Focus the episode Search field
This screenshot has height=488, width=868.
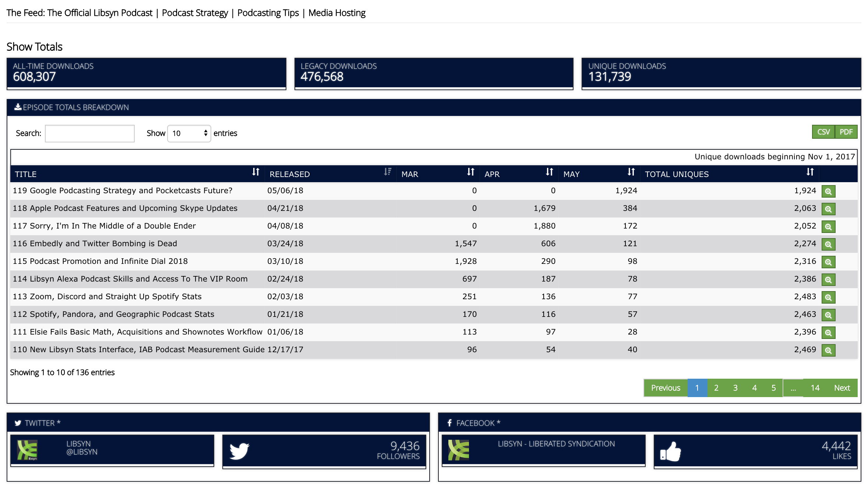click(90, 133)
